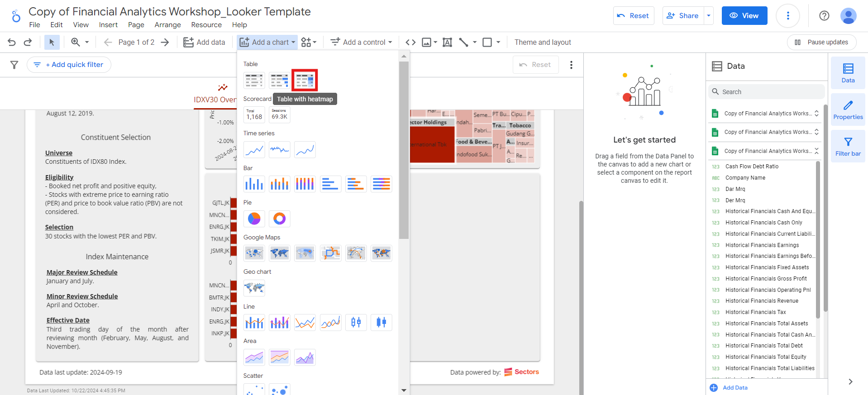Choose the Donut chart
The width and height of the screenshot is (868, 395).
279,219
